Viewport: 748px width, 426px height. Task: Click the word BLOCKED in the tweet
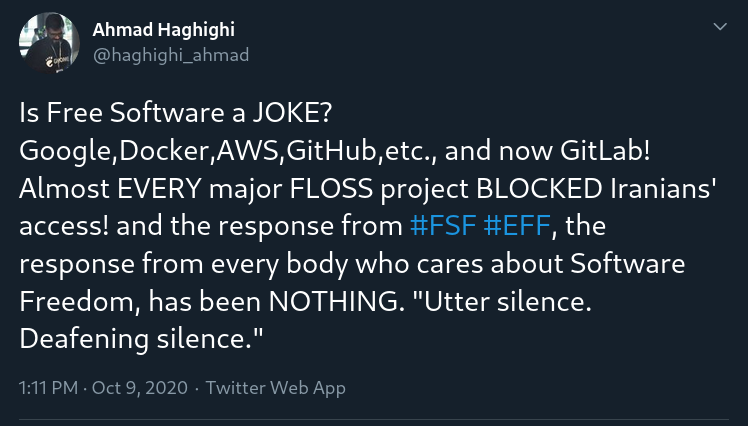coord(539,188)
